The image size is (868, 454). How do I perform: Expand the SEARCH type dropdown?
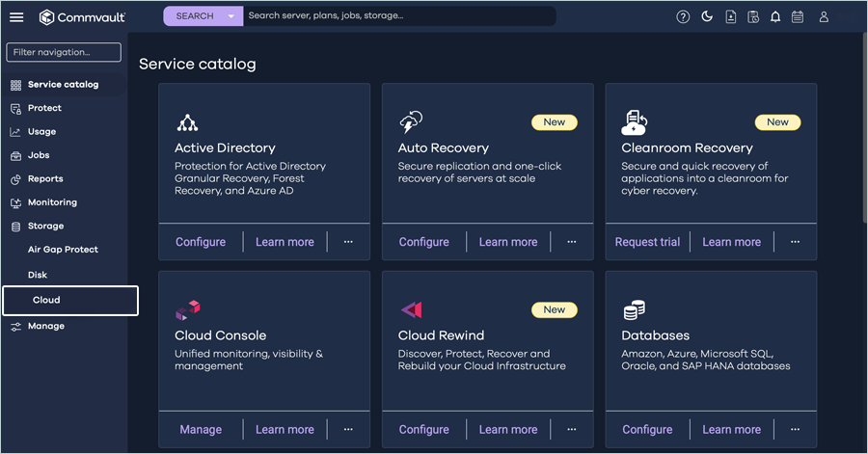[231, 16]
